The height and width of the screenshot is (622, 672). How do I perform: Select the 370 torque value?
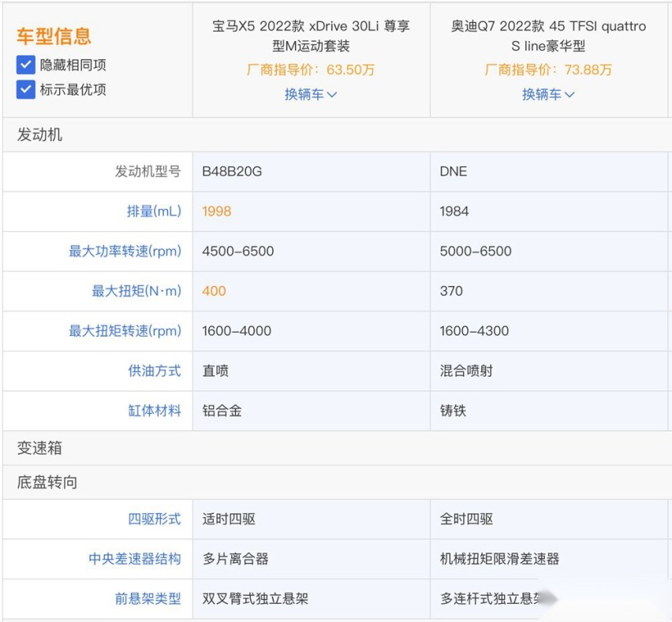tap(451, 291)
